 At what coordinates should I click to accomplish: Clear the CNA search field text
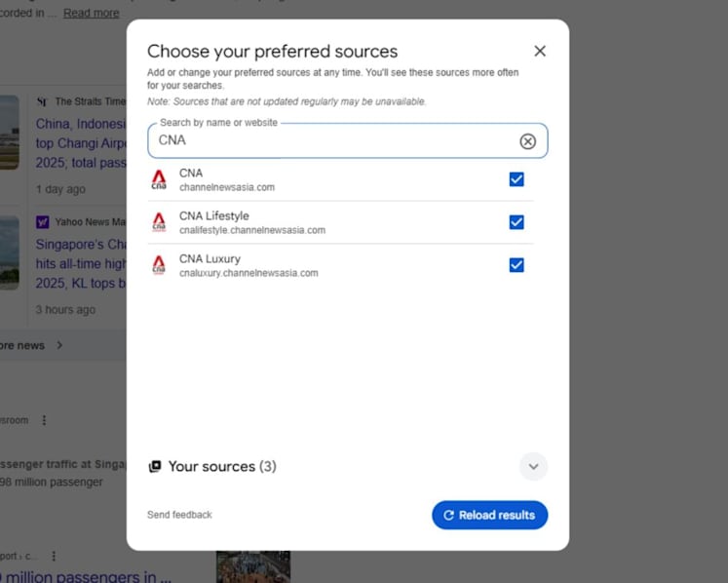coord(527,141)
